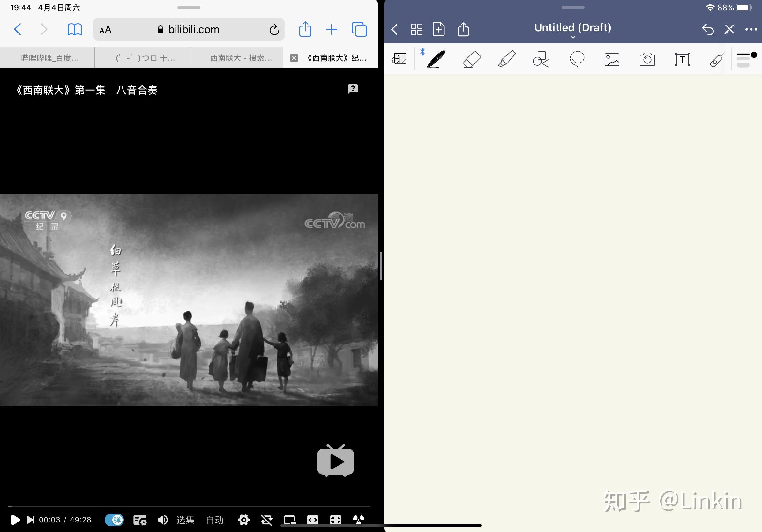The image size is (762, 532).
Task: Toggle video loop playback
Action: click(x=266, y=520)
